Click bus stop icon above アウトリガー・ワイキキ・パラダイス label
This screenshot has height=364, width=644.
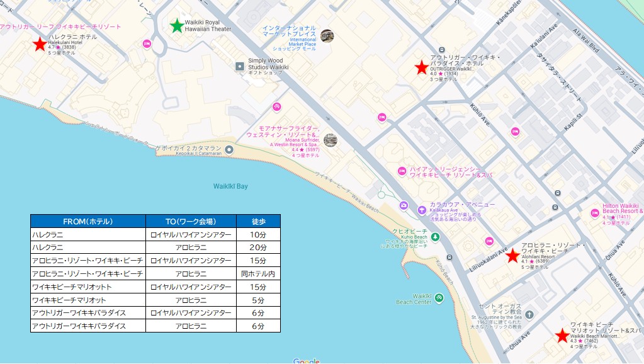click(x=441, y=50)
